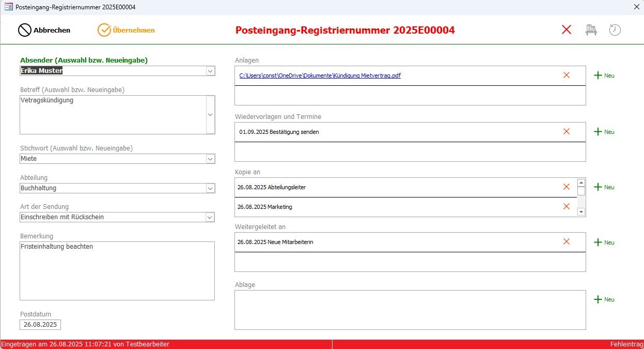Image resolution: width=644 pixels, height=349 pixels.
Task: Delete the 01.09.2025 Bestätigung senden entry
Action: point(567,131)
